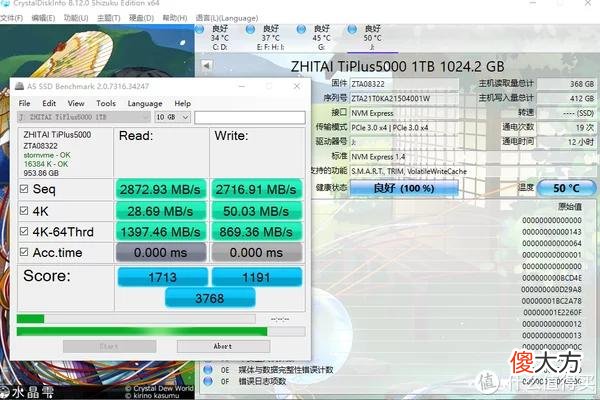This screenshot has height=400, width=600.
Task: Click the empty text field beside 10 GB
Action: (x=250, y=117)
